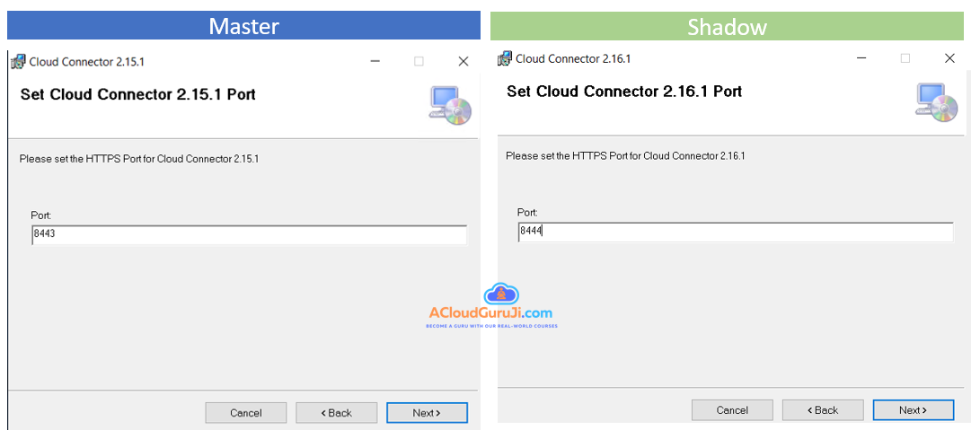
Task: Go Back in the Master installer
Action: 336,413
